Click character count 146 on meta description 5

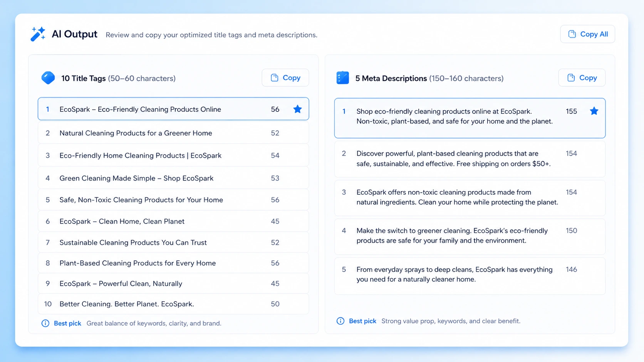571,269
